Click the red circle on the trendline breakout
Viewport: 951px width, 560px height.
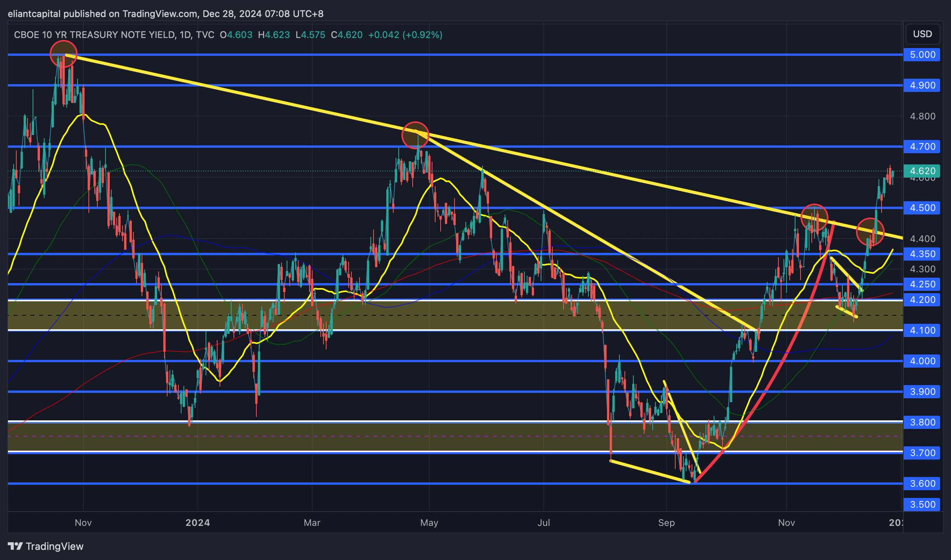pyautogui.click(x=870, y=232)
